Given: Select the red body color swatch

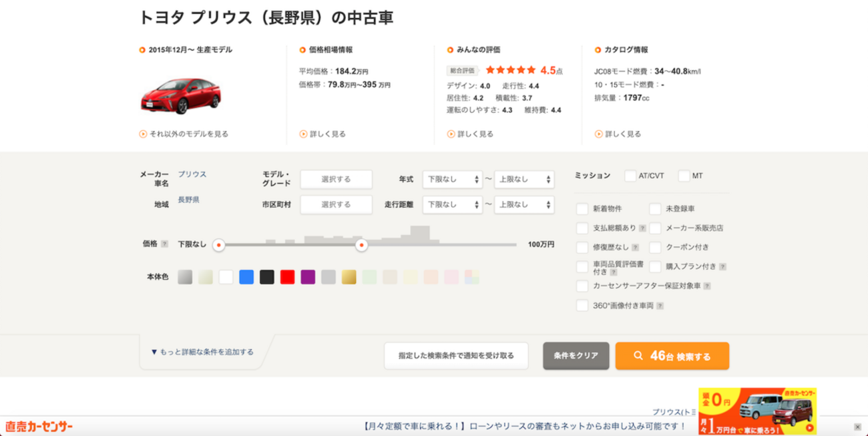Looking at the screenshot, I should 287,277.
